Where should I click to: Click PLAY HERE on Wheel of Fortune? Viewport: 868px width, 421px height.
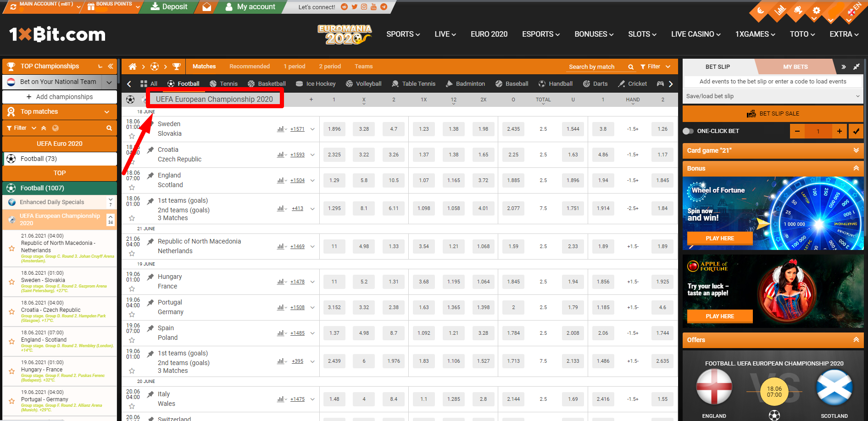point(720,238)
